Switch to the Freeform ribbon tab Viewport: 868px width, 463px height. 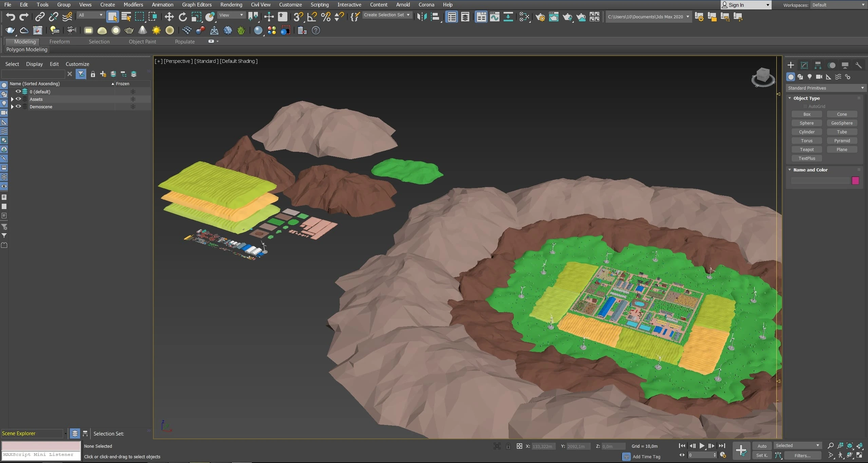(x=59, y=41)
